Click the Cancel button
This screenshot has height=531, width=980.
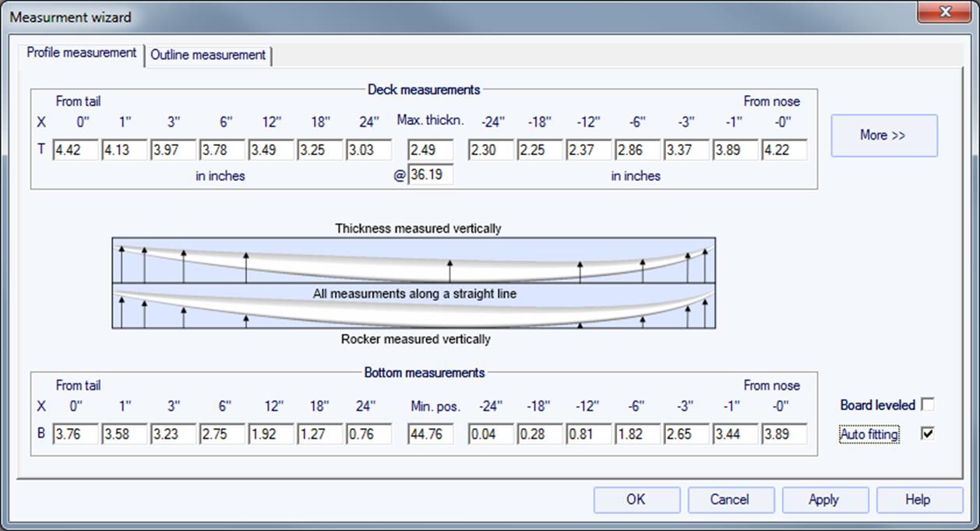730,500
